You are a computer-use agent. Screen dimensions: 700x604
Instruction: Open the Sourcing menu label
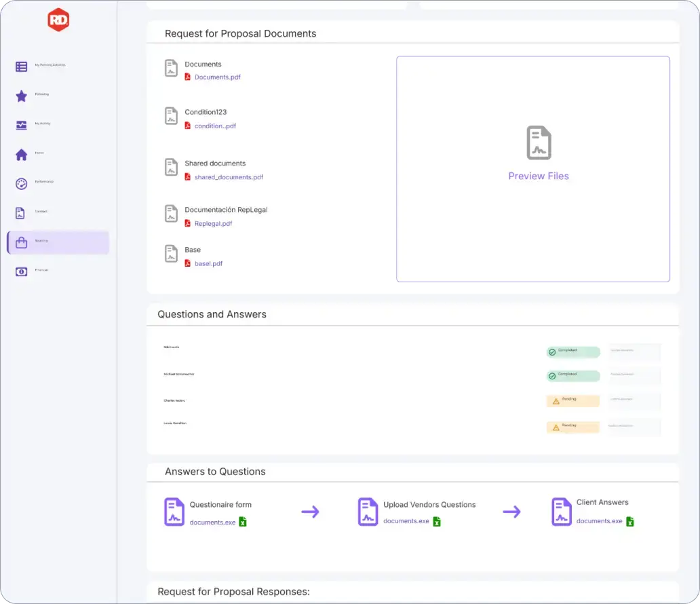pyautogui.click(x=41, y=241)
